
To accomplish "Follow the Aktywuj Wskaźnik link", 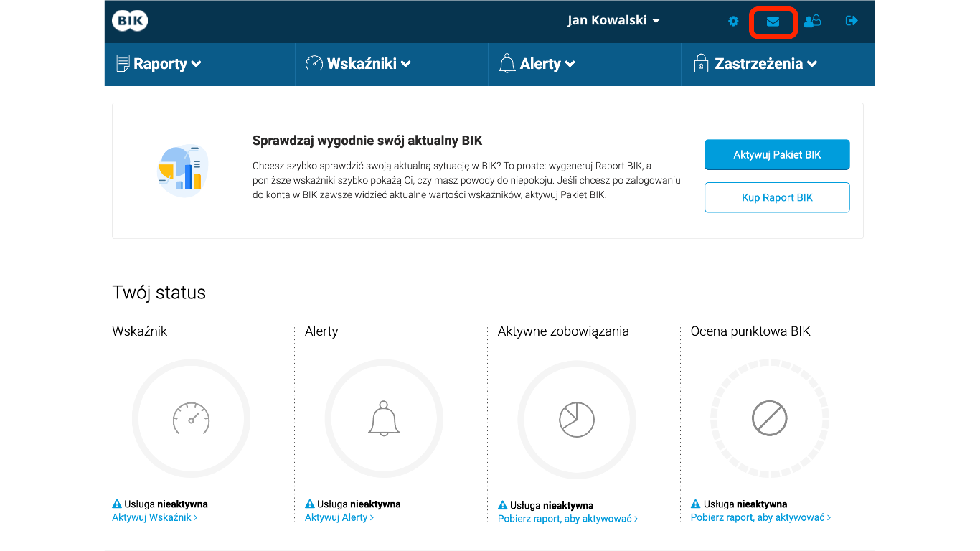I will click(x=154, y=517).
